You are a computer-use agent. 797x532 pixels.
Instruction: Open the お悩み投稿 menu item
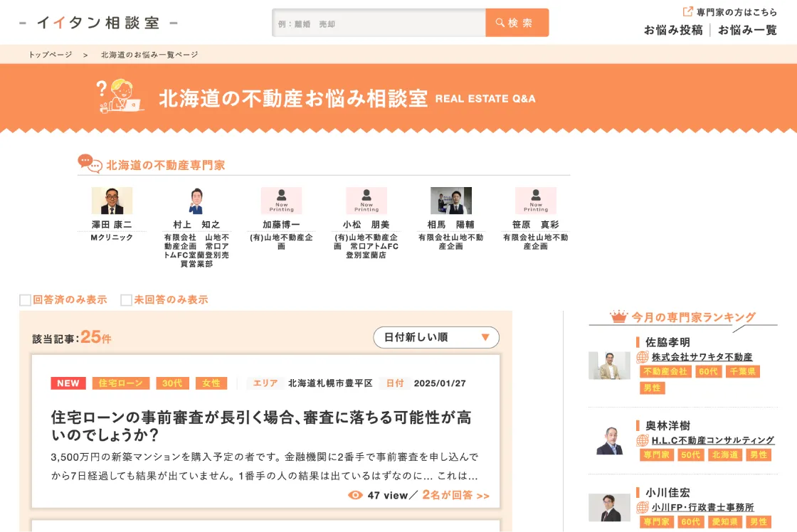673,30
